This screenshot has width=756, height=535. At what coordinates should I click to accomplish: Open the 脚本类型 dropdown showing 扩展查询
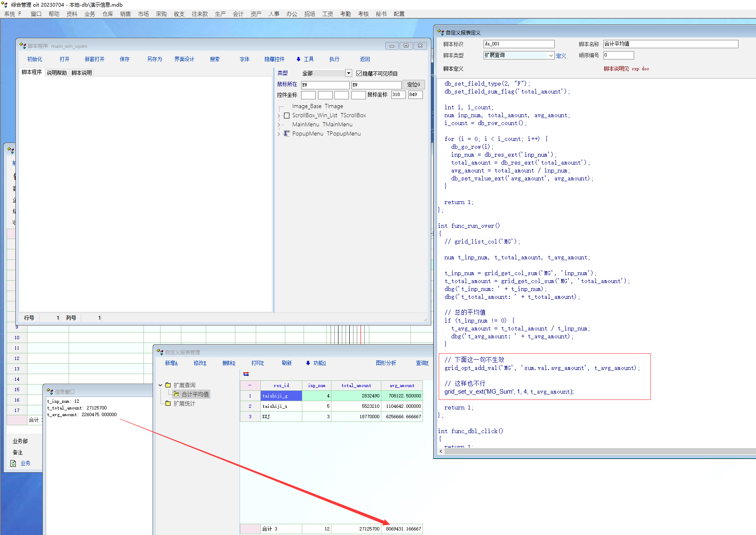pyautogui.click(x=551, y=55)
